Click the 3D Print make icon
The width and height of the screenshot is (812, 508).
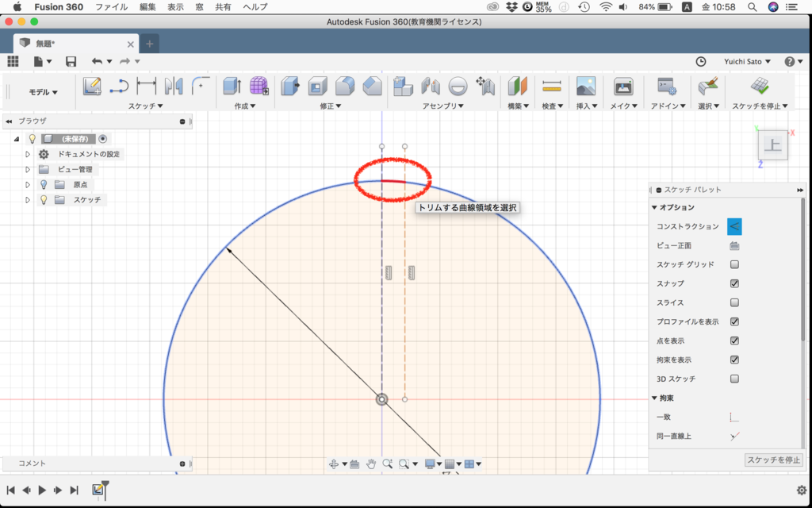click(x=623, y=86)
